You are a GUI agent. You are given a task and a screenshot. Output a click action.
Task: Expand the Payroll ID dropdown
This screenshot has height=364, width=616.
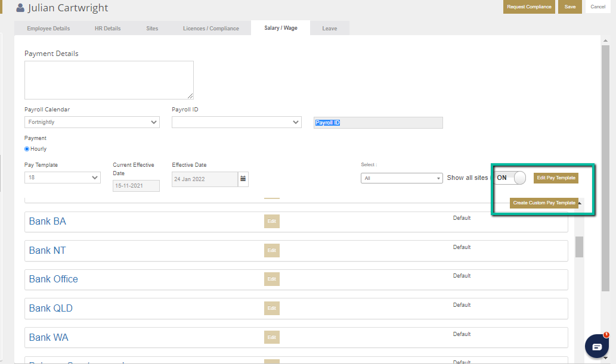click(x=237, y=122)
